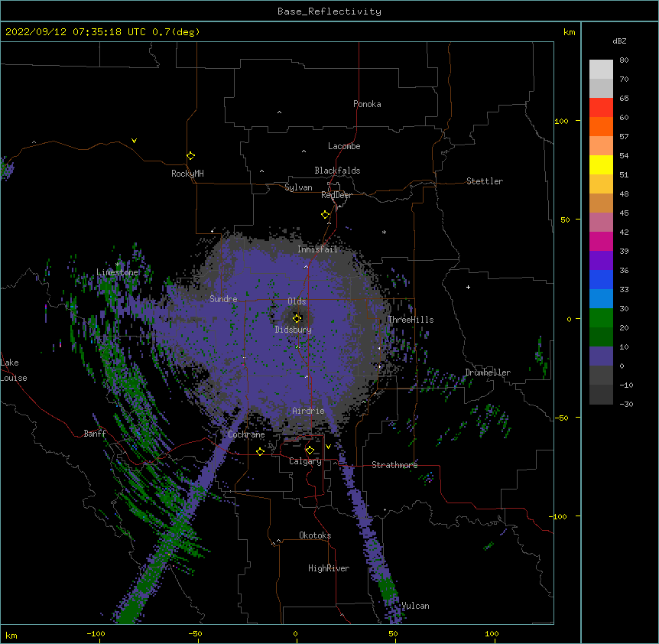659x644 pixels.
Task: Click the Lake Louise label
Action: pos(14,370)
